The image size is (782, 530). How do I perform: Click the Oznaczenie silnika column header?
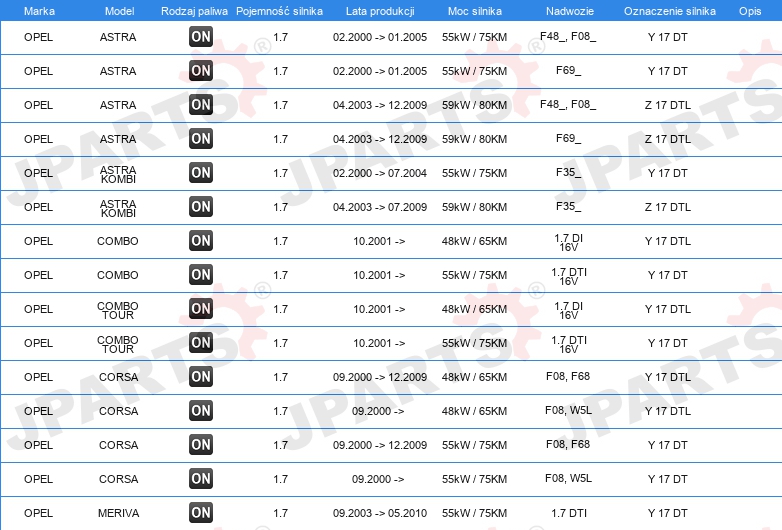click(670, 11)
